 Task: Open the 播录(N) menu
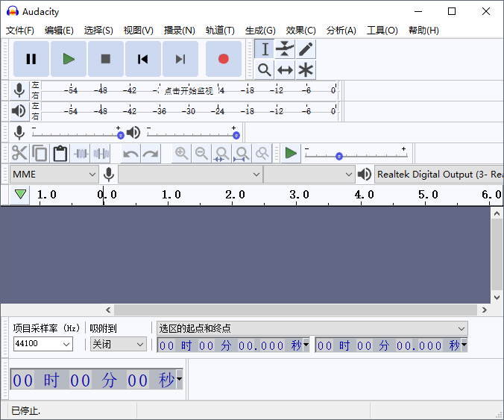tap(180, 31)
